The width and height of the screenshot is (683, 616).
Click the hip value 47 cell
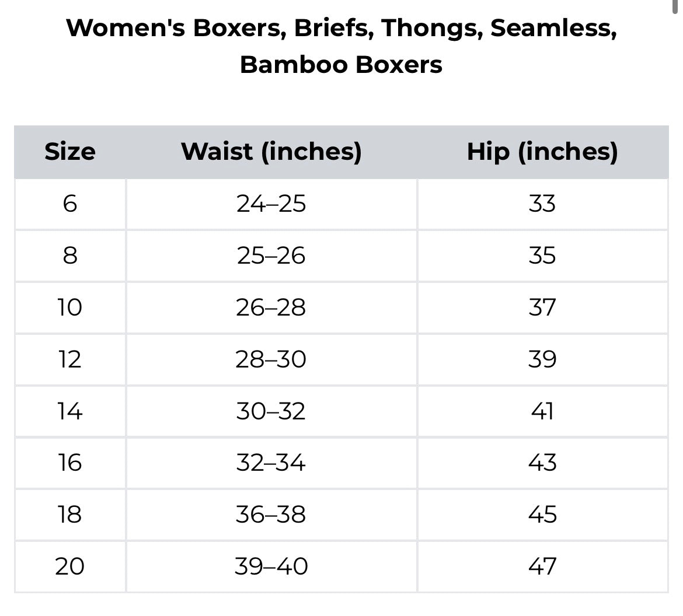(x=542, y=566)
